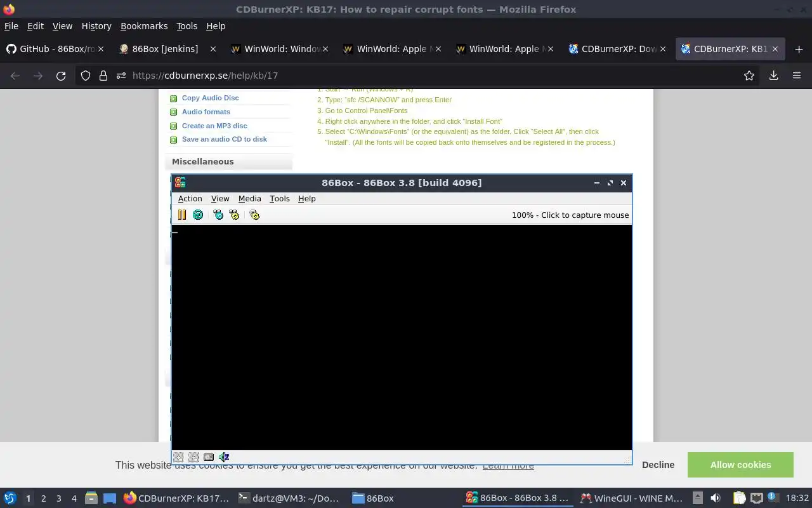
Task: Open Learn more cookie link
Action: click(x=508, y=465)
